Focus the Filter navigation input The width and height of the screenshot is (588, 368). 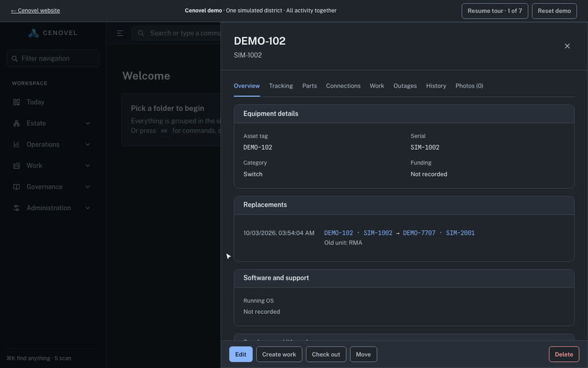tap(53, 59)
